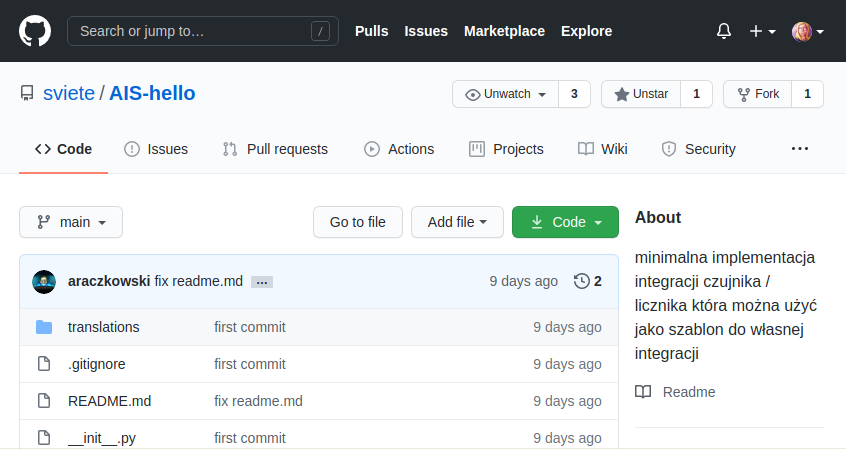Open __init__.py 'first commit' message
This screenshot has width=846, height=449.
[250, 438]
